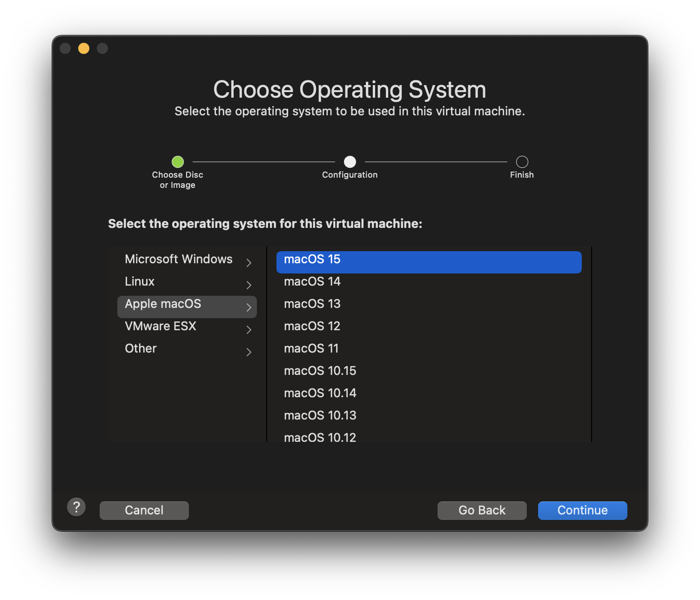Choose macOS 13 from the list

(x=429, y=307)
